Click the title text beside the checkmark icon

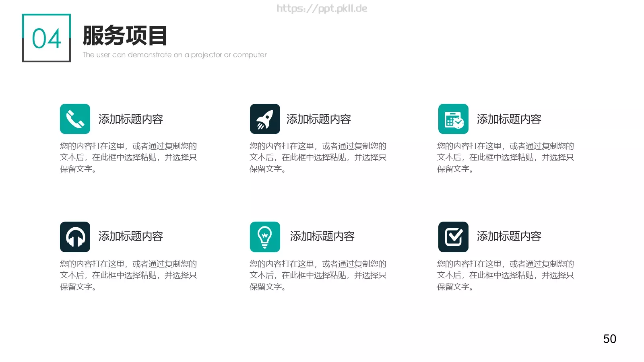tap(509, 236)
